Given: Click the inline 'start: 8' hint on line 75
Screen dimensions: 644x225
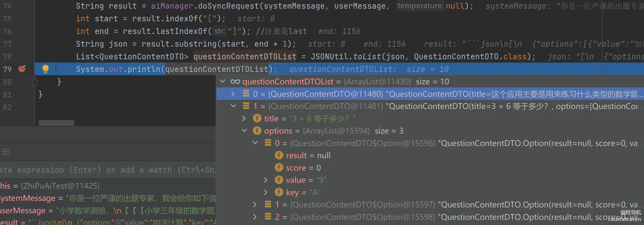Looking at the screenshot, I should (256, 19).
